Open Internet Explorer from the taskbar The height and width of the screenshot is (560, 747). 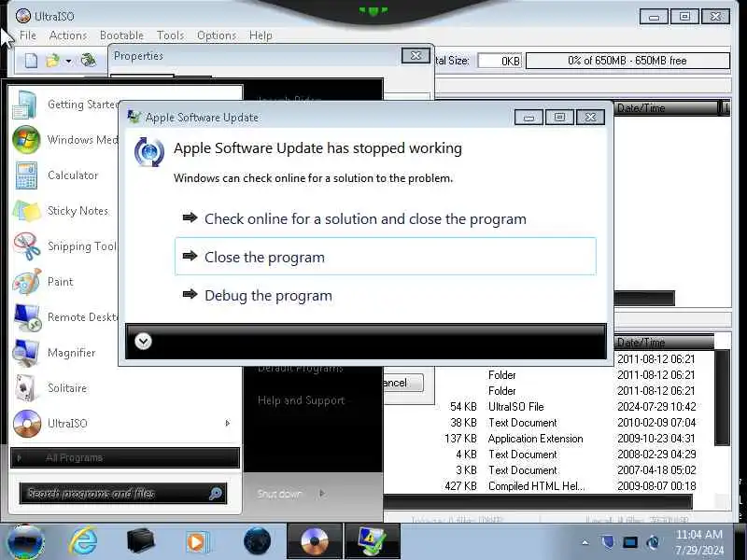(x=83, y=541)
